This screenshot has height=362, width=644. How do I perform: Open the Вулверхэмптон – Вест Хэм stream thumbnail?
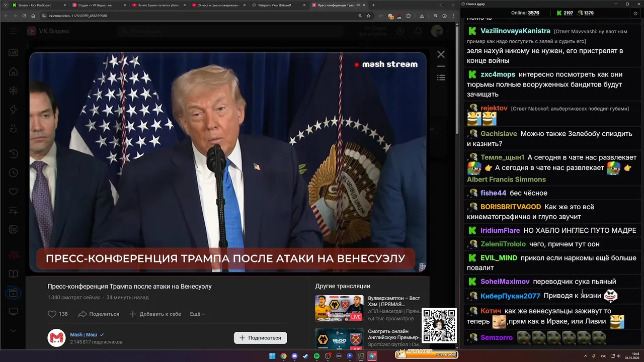tap(339, 308)
